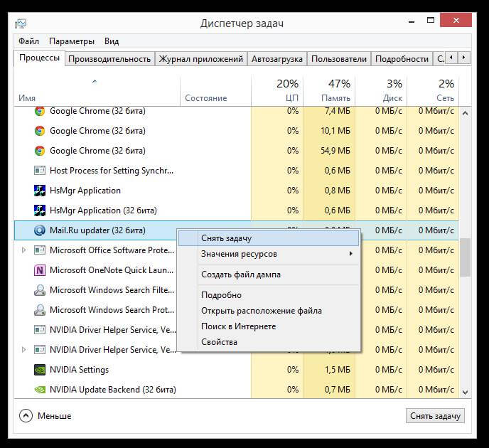Click the scrollbar down arrow

(465, 392)
